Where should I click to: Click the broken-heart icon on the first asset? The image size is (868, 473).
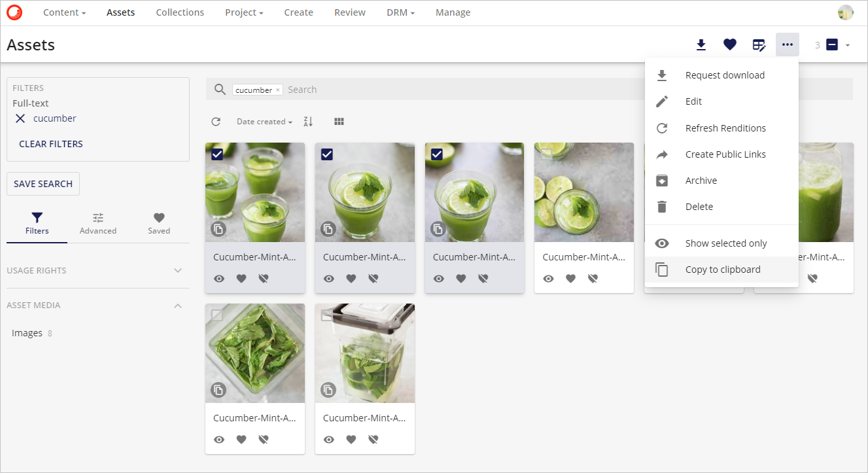[x=264, y=279]
